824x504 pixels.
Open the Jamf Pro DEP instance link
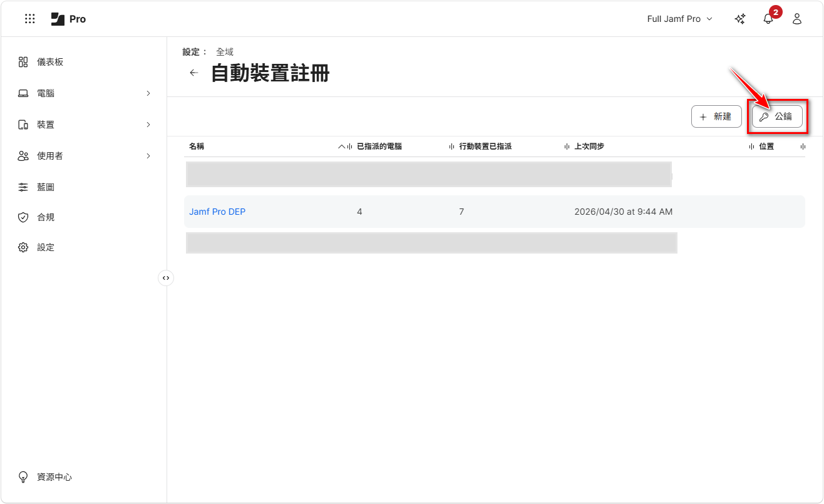pos(217,212)
